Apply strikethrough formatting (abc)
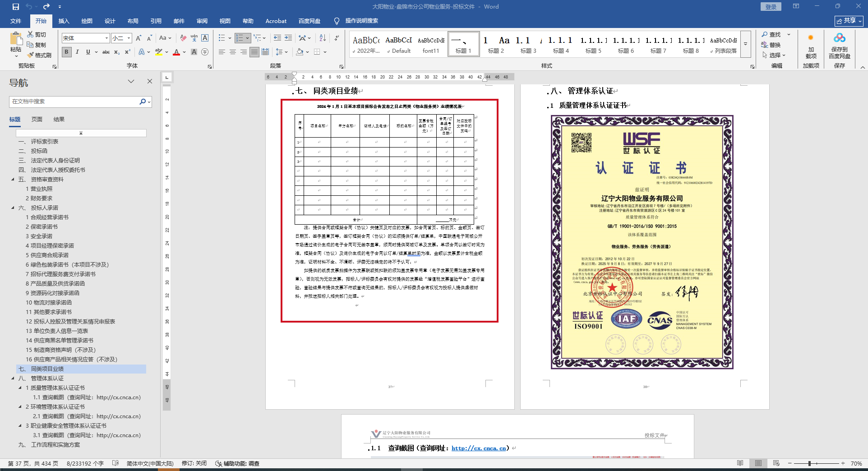This screenshot has height=471, width=868. coord(106,52)
